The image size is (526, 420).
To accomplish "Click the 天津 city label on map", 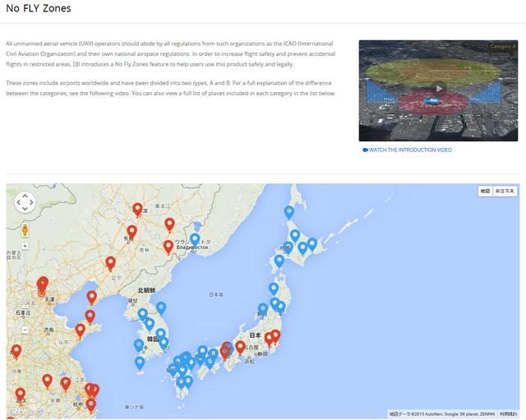I will click(49, 299).
